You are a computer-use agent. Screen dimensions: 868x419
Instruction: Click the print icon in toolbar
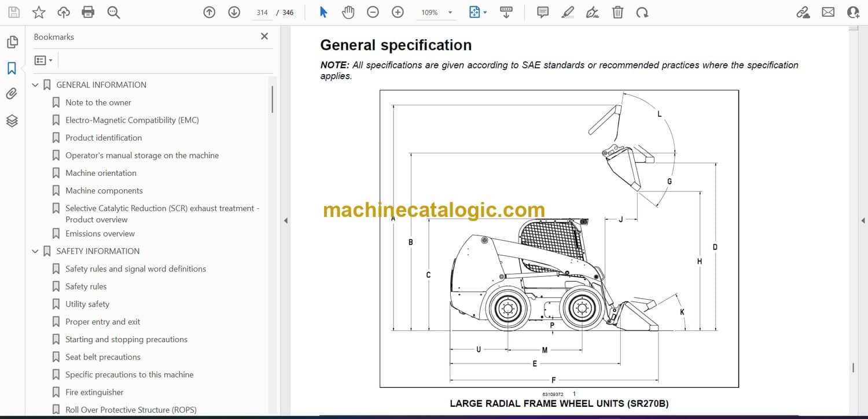click(88, 12)
